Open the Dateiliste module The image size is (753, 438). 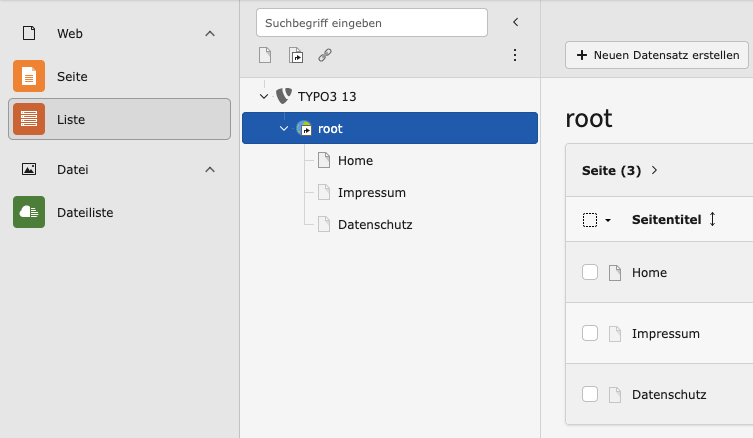85,212
